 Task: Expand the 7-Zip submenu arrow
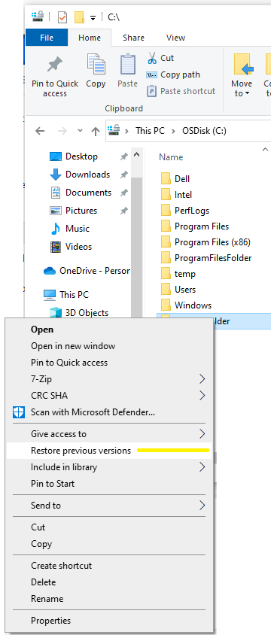202,378
